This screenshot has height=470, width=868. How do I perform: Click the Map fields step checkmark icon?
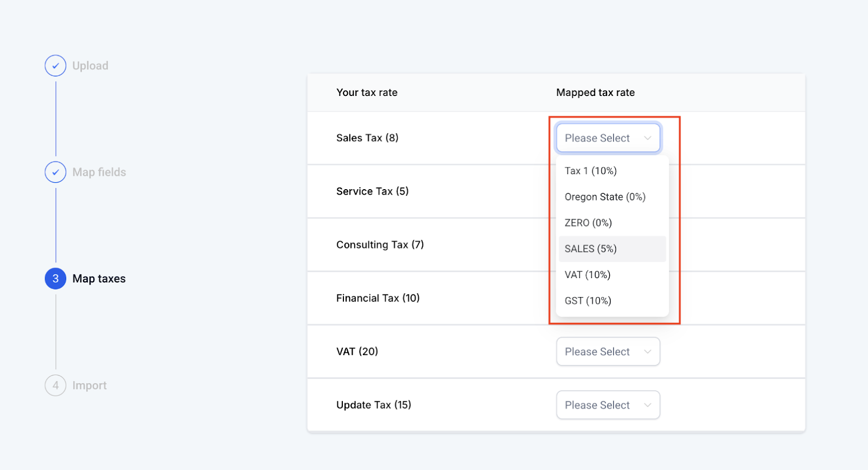[x=55, y=172]
